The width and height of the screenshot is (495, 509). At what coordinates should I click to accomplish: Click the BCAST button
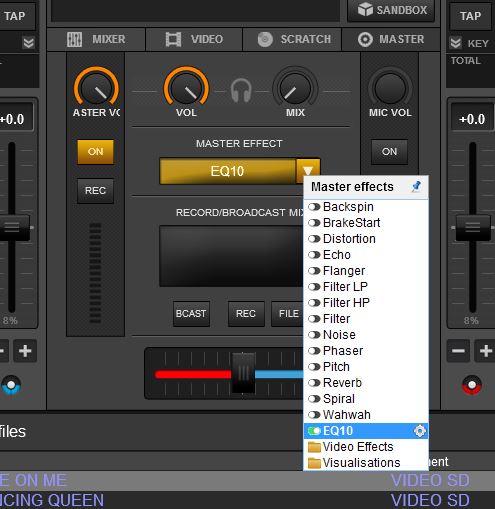pyautogui.click(x=191, y=314)
